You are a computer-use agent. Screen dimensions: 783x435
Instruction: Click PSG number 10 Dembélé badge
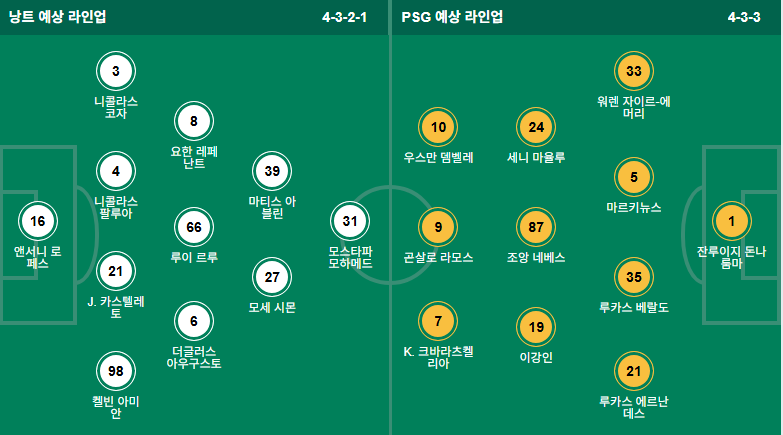438,127
